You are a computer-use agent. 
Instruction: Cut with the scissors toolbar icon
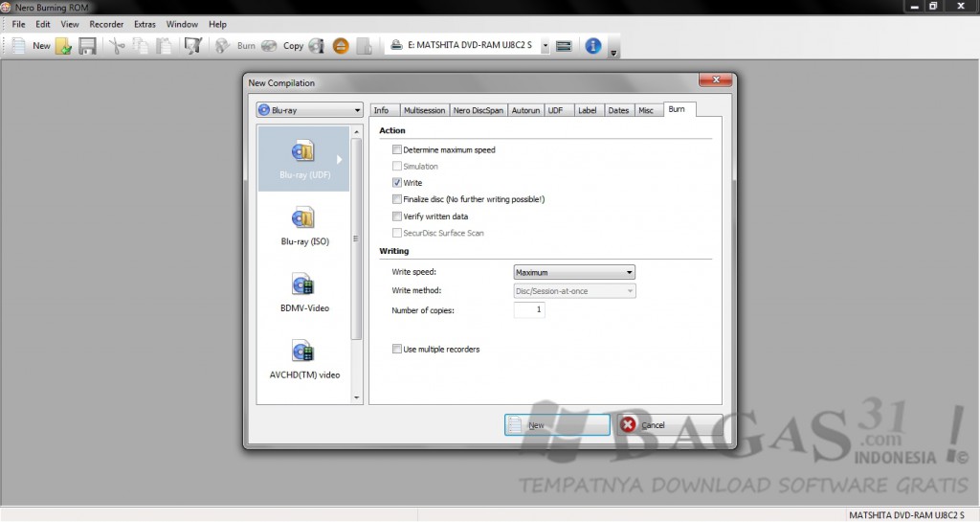pyautogui.click(x=117, y=46)
